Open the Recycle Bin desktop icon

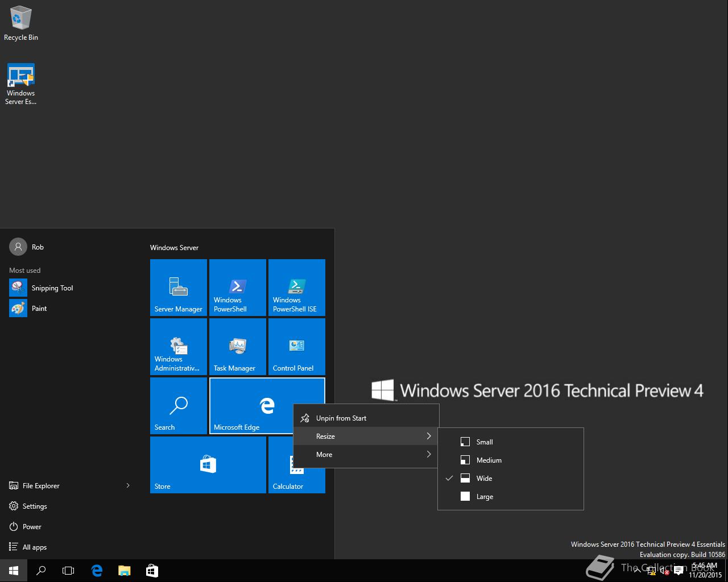(x=21, y=24)
